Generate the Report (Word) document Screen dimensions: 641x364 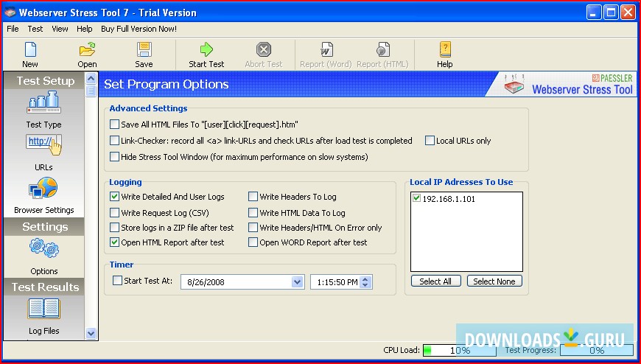[326, 50]
